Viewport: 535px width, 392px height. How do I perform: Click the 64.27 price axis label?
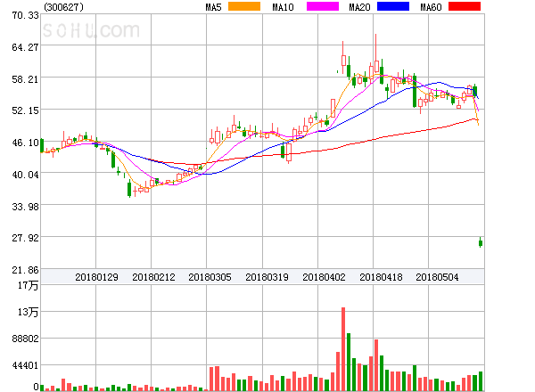click(25, 47)
